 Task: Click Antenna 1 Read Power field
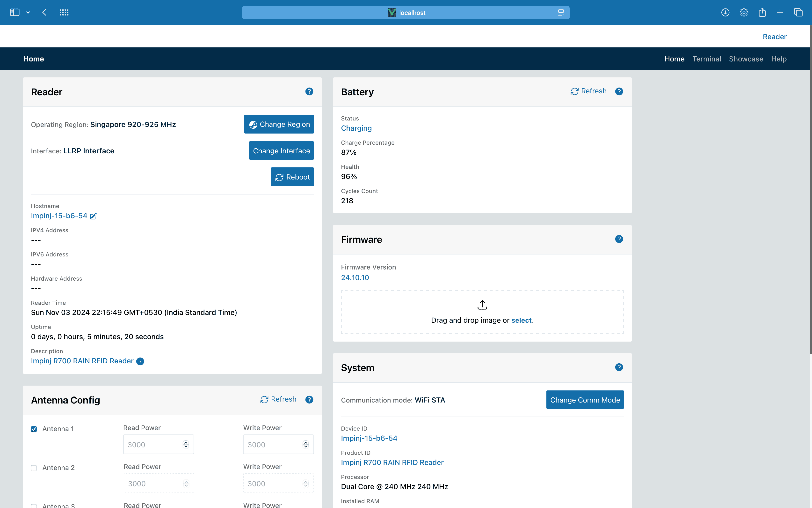tap(158, 445)
